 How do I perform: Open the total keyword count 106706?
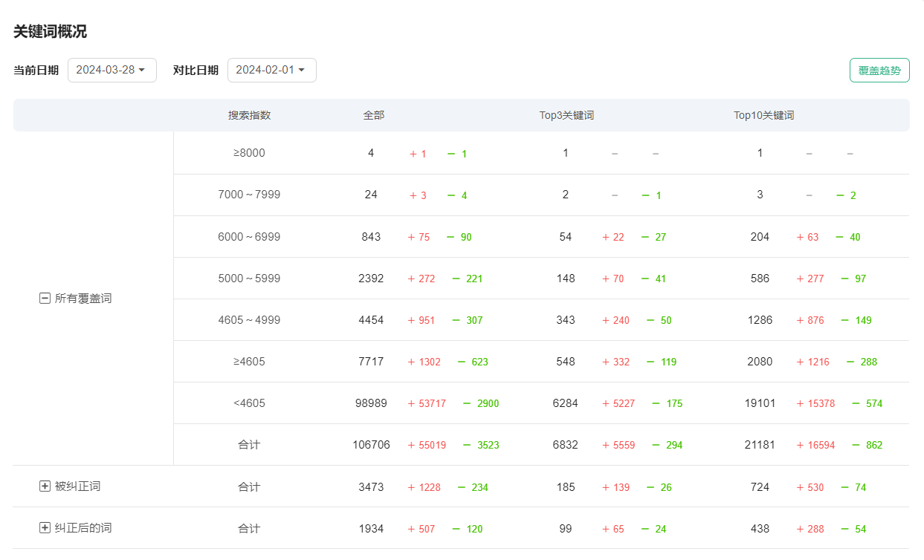[371, 445]
